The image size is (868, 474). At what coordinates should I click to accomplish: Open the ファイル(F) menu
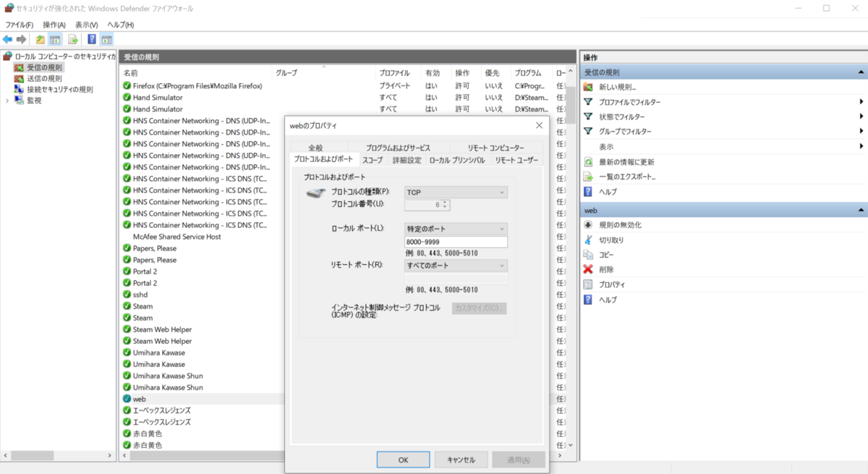pos(19,25)
